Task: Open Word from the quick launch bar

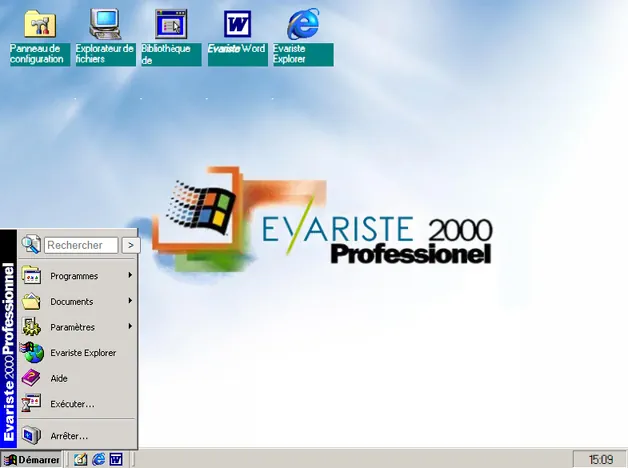Action: point(116,459)
